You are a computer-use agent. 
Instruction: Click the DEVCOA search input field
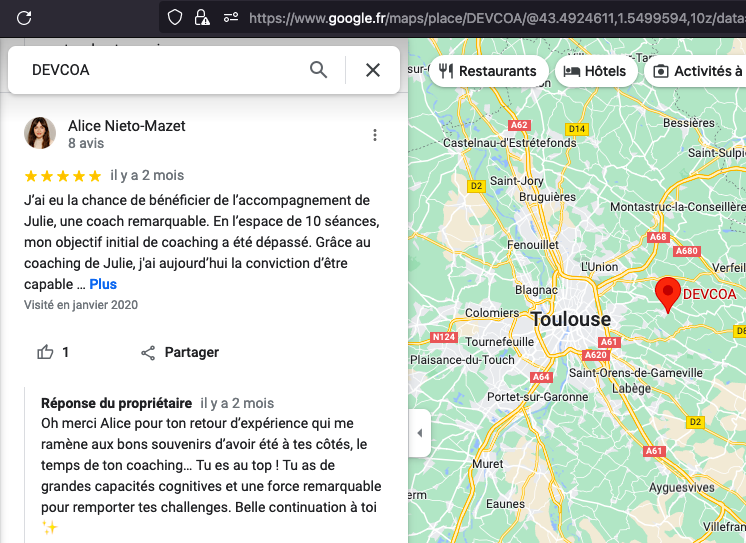coord(162,70)
